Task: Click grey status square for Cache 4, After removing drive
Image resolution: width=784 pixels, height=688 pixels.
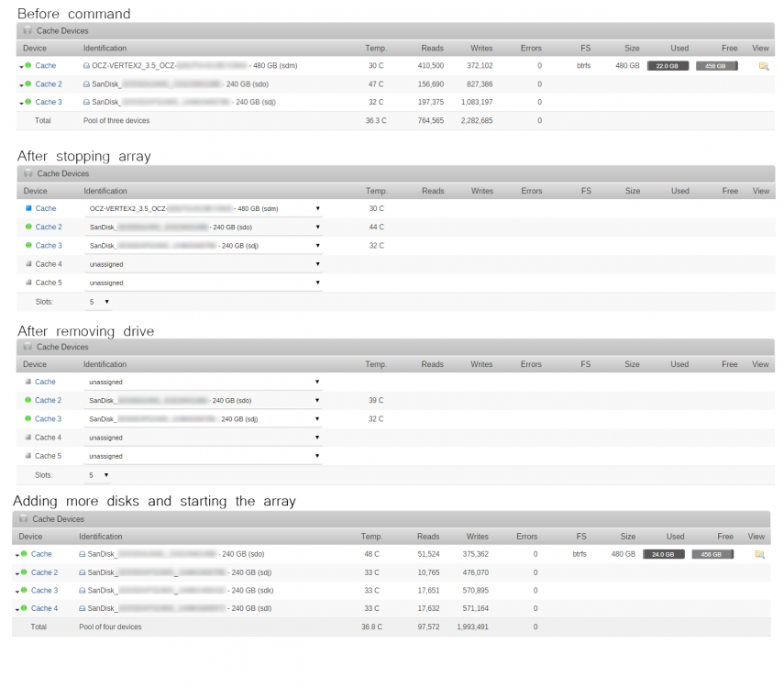Action: pos(28,438)
